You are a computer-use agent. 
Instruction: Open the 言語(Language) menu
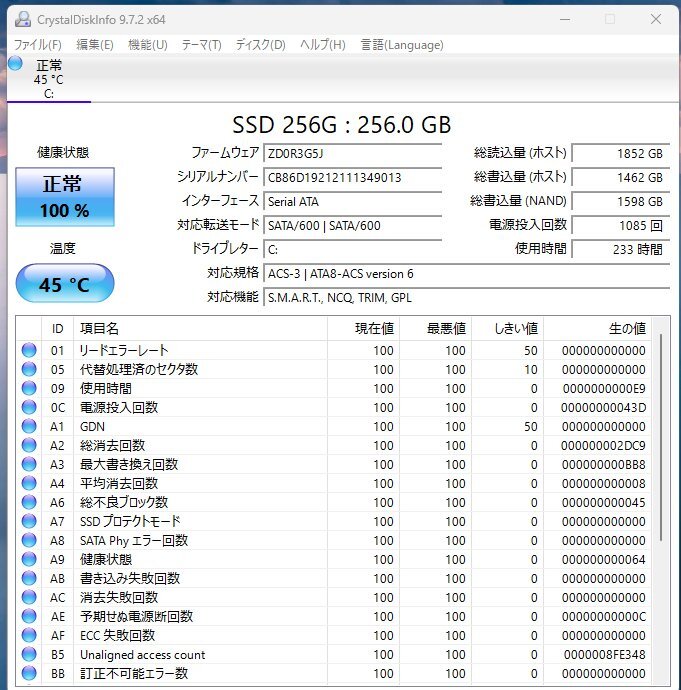(x=402, y=45)
